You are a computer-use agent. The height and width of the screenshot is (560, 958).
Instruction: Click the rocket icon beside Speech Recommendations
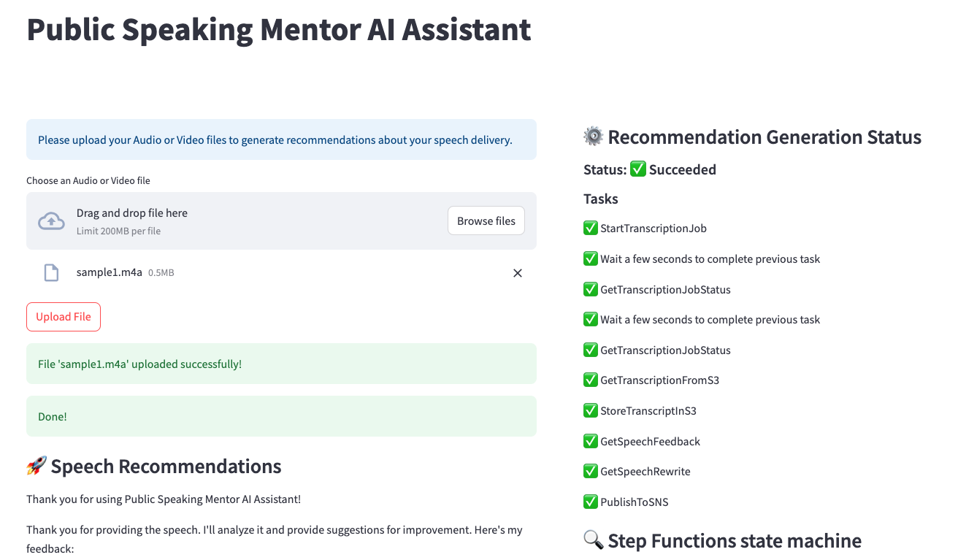click(x=36, y=466)
